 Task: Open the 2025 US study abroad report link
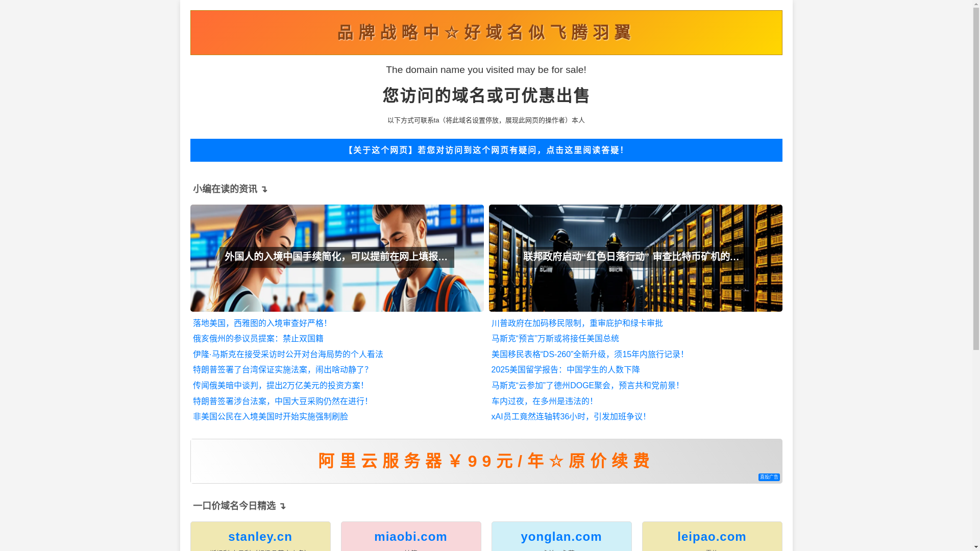coord(565,369)
